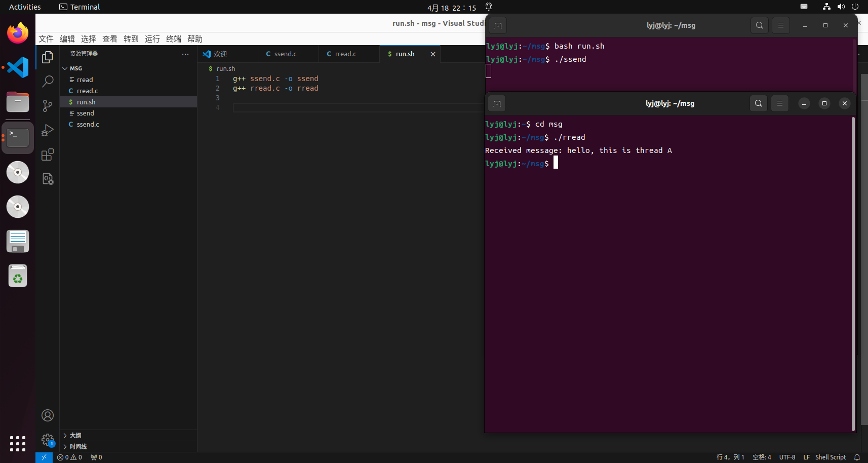The height and width of the screenshot is (463, 868).
Task: Open search in the back terminal window
Action: tap(759, 25)
